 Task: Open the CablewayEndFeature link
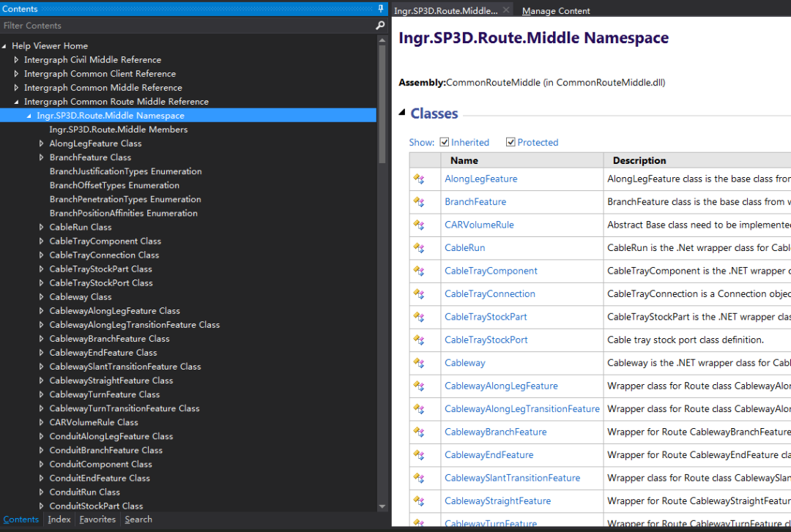[489, 455]
